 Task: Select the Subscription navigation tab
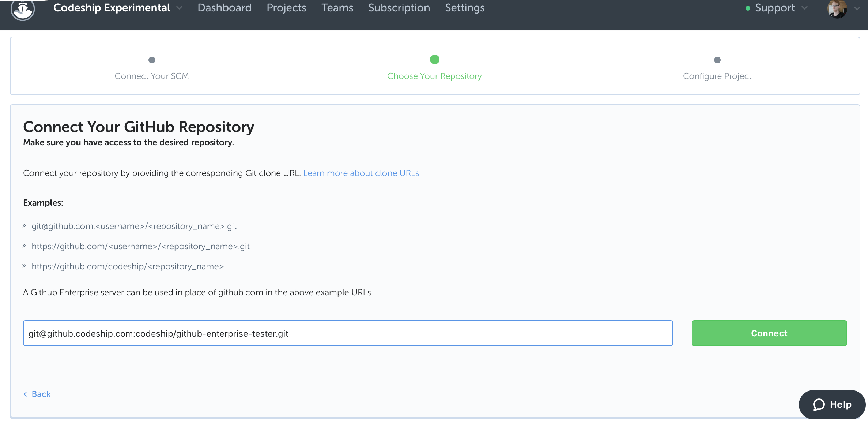coord(399,7)
